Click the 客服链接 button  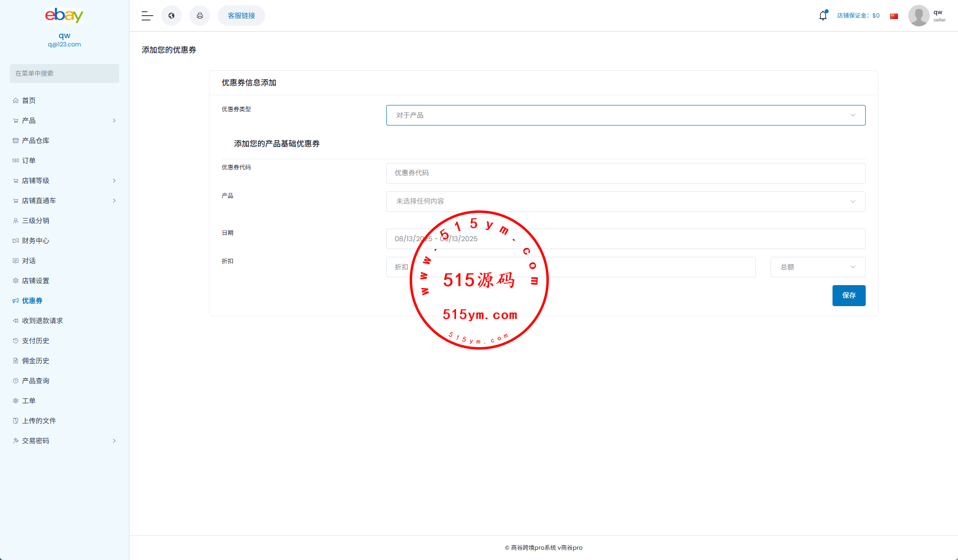tap(241, 16)
